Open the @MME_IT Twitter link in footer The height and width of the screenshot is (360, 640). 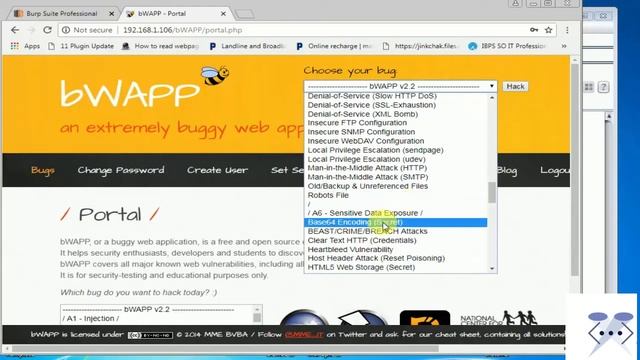(x=304, y=335)
